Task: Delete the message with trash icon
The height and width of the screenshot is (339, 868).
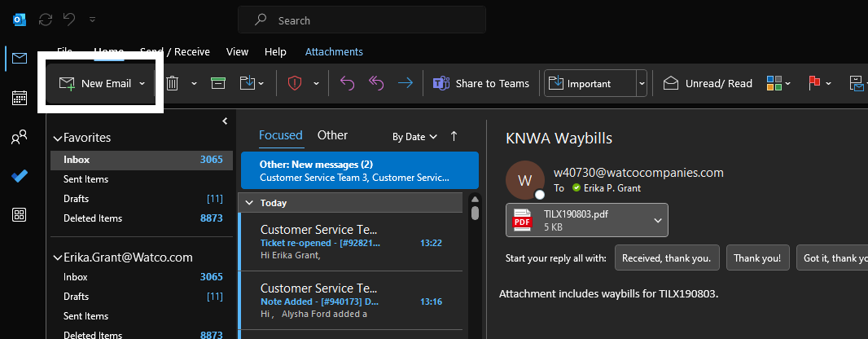Action: 172,84
